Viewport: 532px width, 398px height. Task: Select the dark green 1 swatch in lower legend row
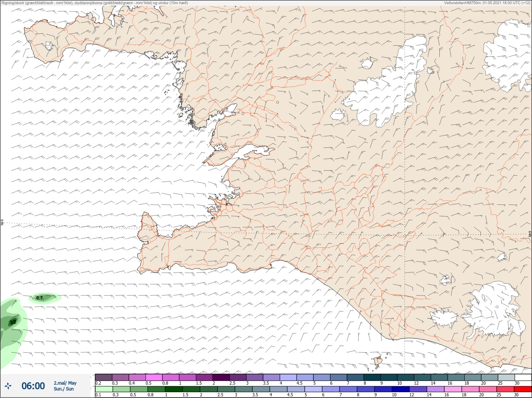[174, 389]
